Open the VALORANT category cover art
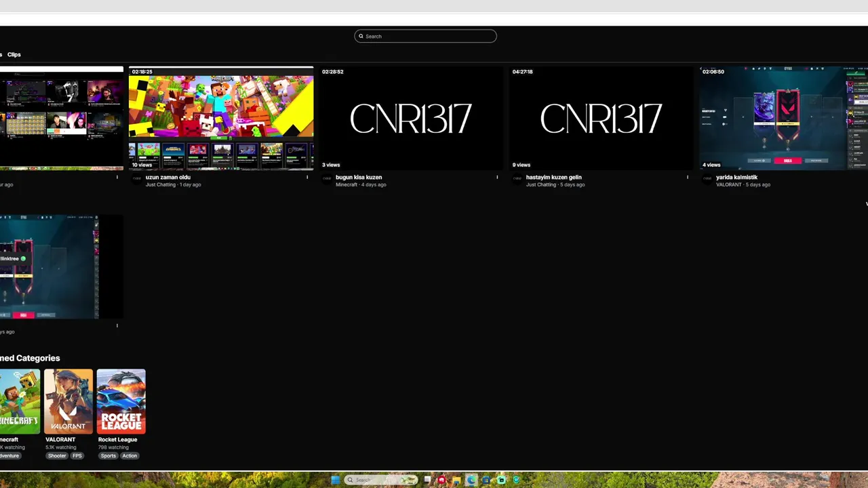 point(68,401)
